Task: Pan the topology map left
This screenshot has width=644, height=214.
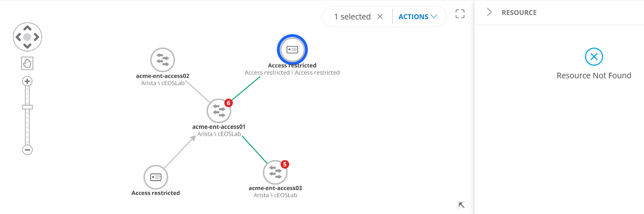Action: 18,37
